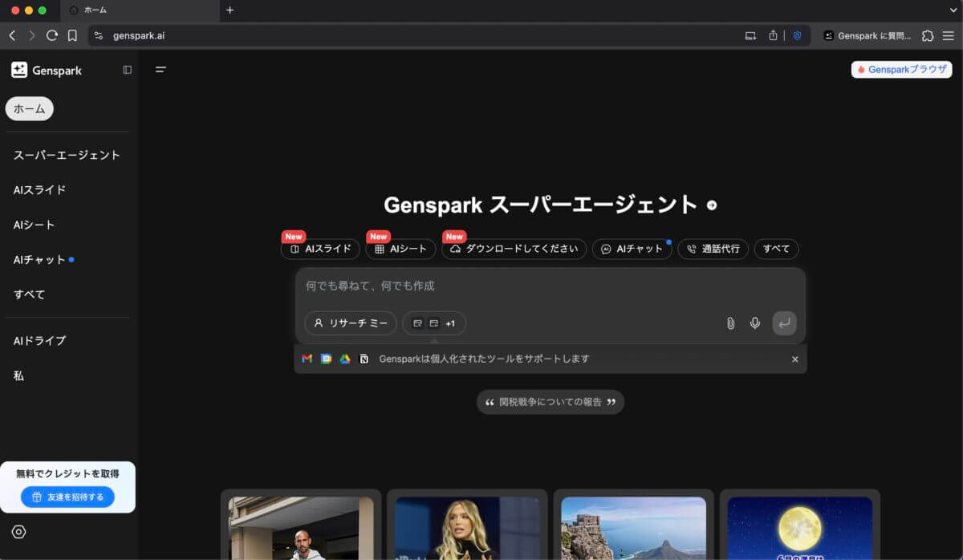
Task: Click the arrow icon beside スーパーエージェント title
Action: coord(712,205)
